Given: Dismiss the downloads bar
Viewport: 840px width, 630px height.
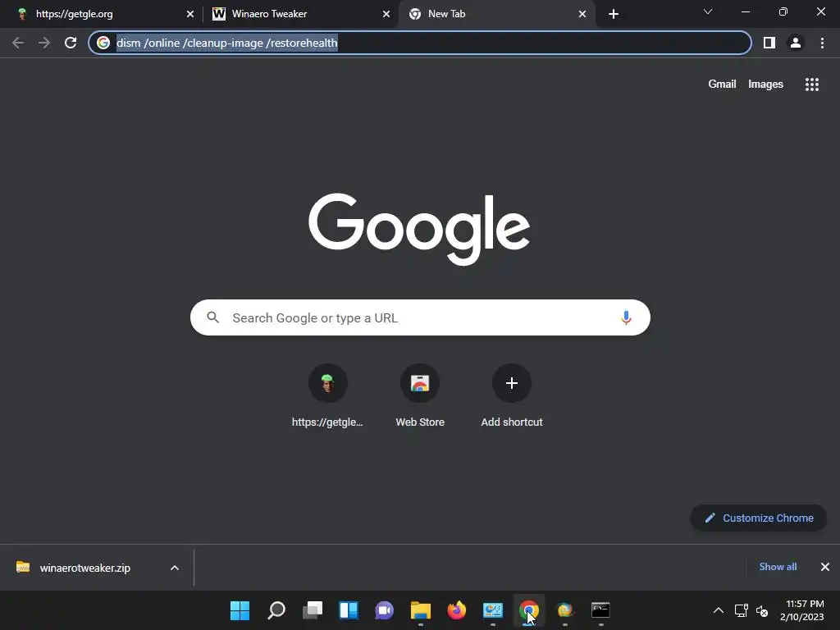Looking at the screenshot, I should coord(825,567).
